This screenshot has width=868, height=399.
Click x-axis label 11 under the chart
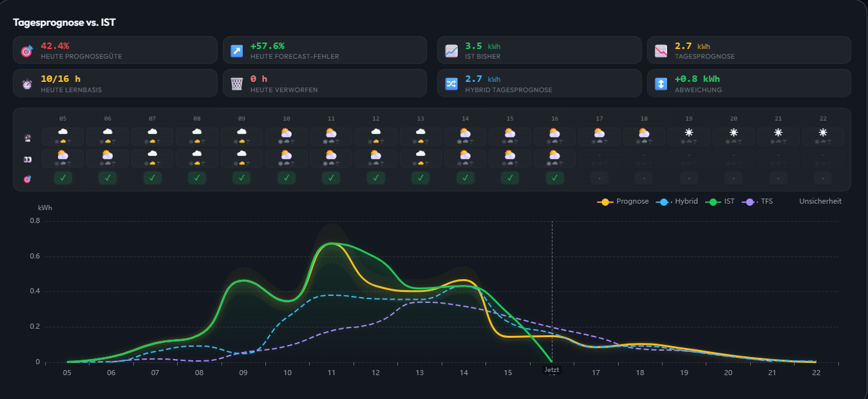coord(332,373)
